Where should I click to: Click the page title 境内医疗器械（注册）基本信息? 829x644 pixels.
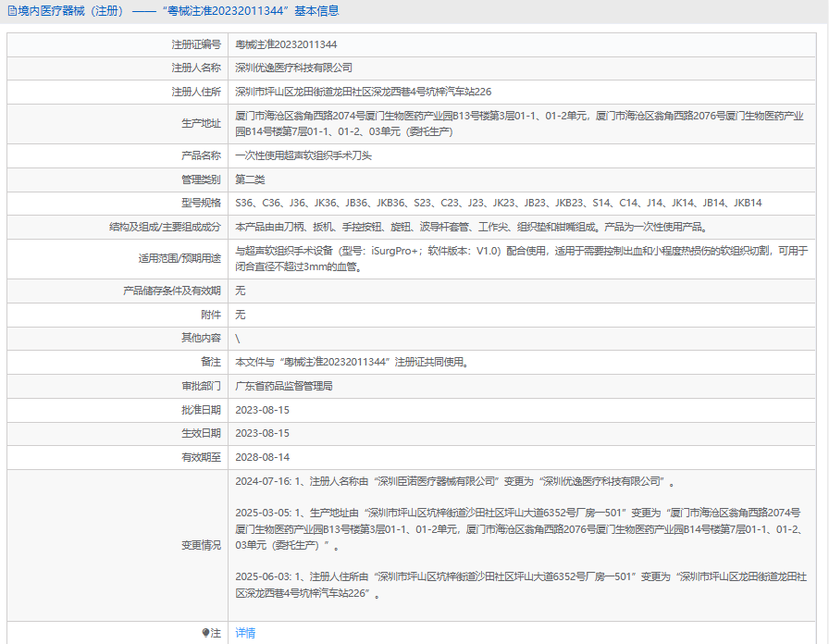(x=173, y=11)
